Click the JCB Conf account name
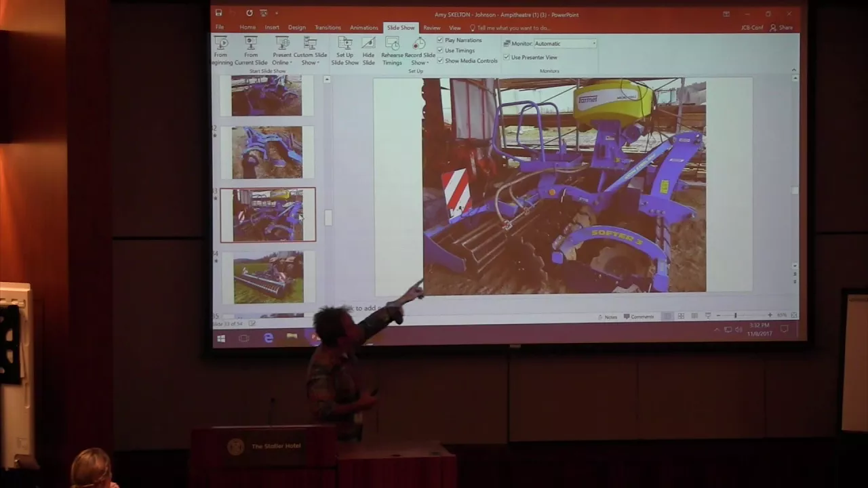The image size is (868, 488). pos(752,27)
